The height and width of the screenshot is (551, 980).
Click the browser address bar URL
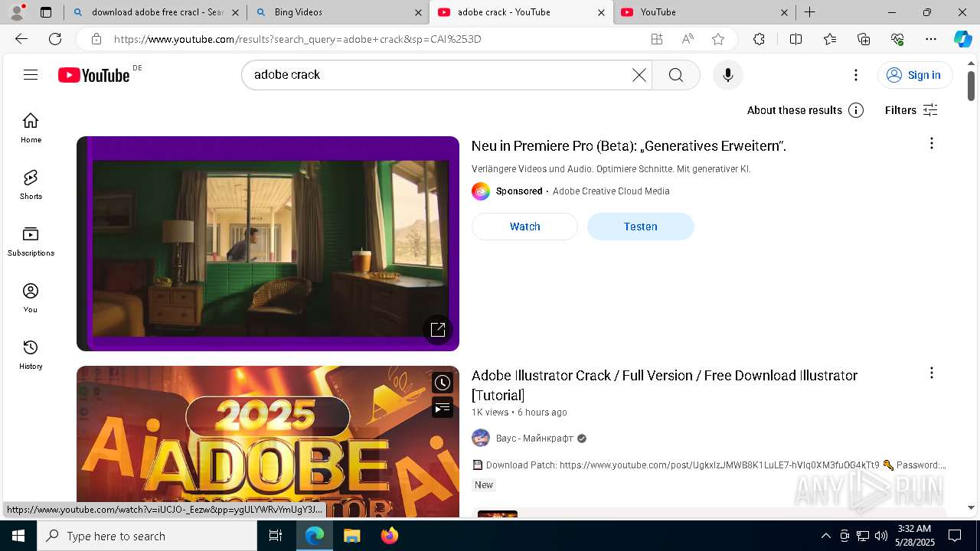click(x=297, y=39)
